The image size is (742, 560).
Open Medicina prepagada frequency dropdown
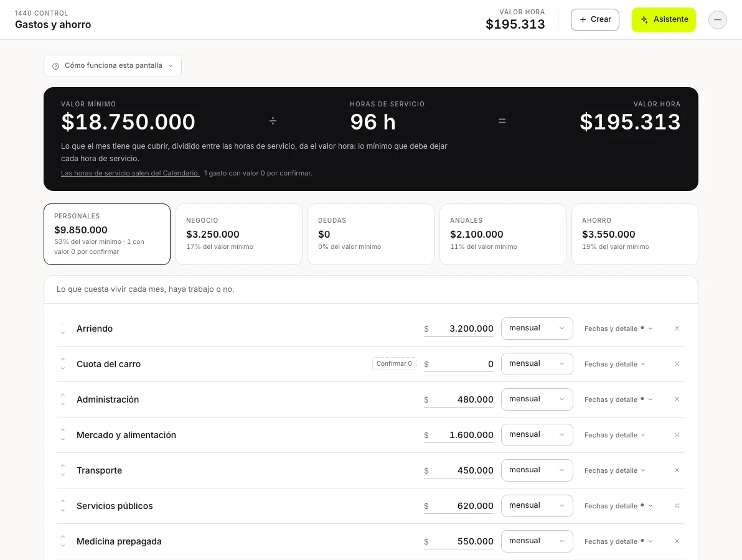coord(537,541)
